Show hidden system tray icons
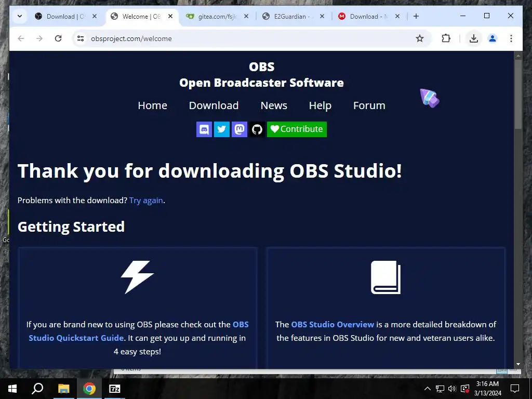Image resolution: width=532 pixels, height=399 pixels. tap(428, 389)
